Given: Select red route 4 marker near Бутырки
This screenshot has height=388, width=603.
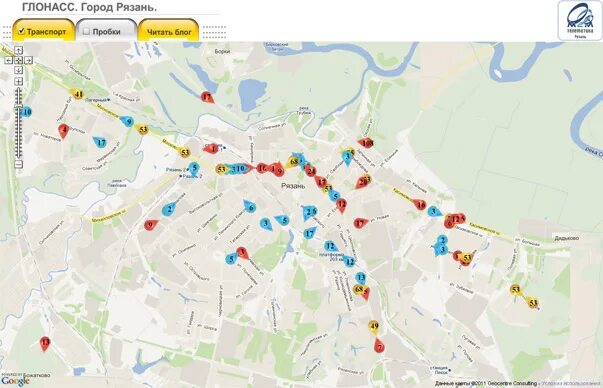Looking at the screenshot, I should [x=63, y=131].
